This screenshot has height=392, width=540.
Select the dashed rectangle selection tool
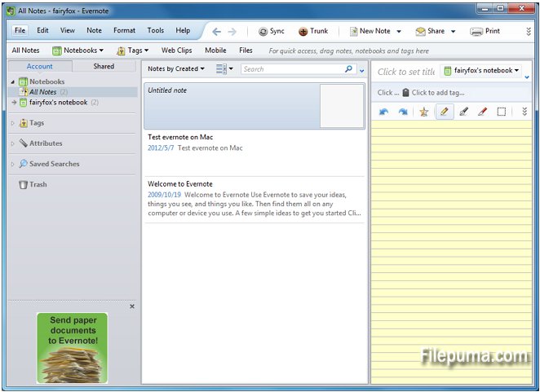pyautogui.click(x=502, y=112)
